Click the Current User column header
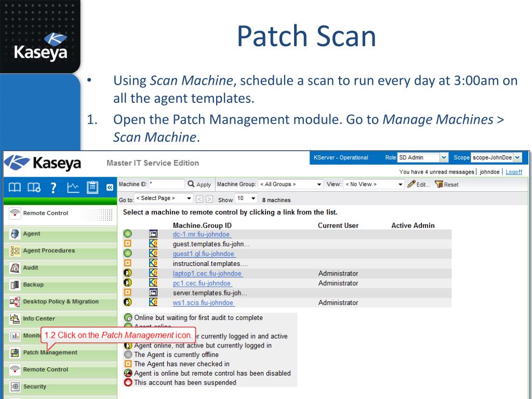 [x=338, y=225]
